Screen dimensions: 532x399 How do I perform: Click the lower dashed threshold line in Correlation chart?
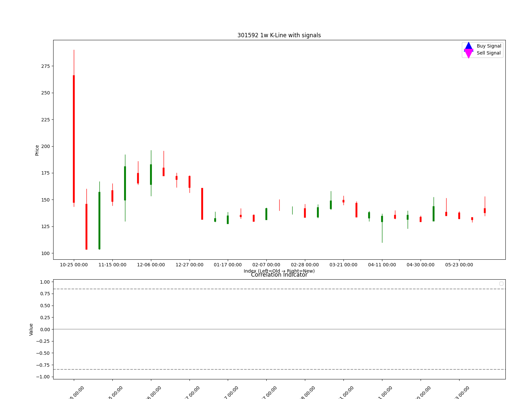(279, 369)
